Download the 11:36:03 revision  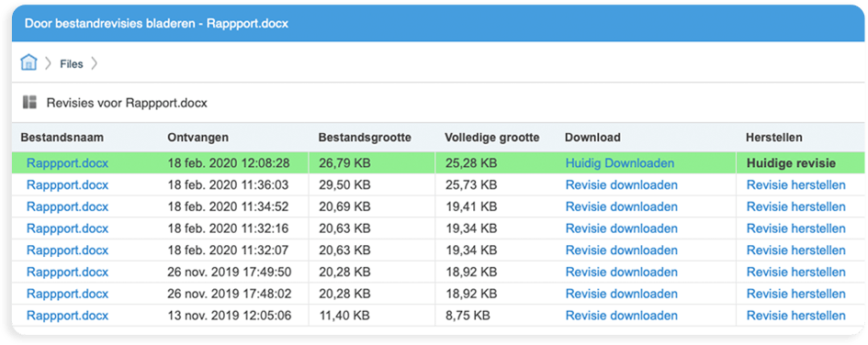(x=621, y=184)
